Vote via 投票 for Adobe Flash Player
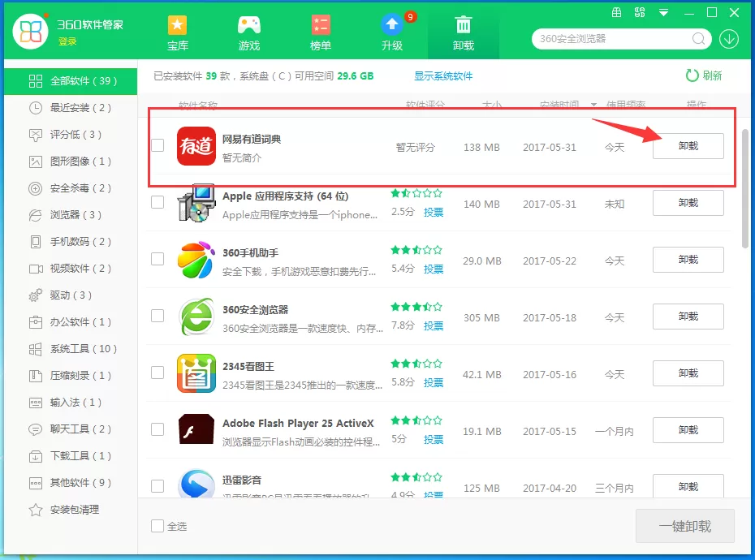This screenshot has width=755, height=560. 434,439
